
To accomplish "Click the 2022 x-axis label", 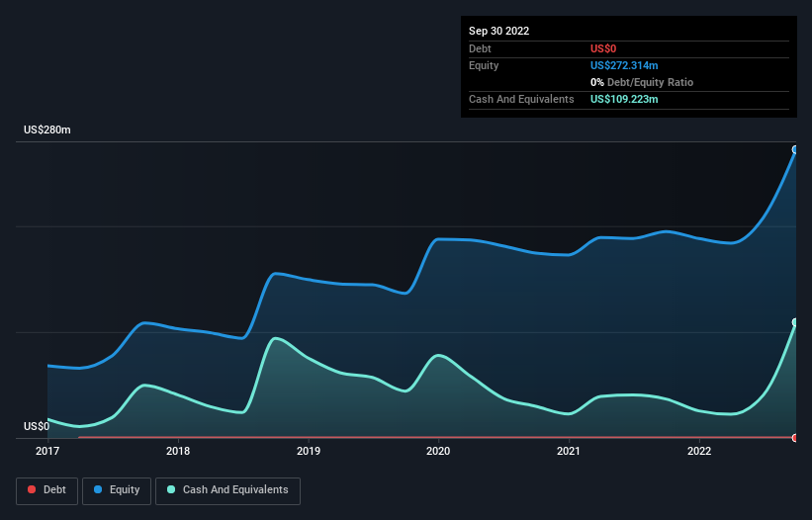I will click(699, 451).
